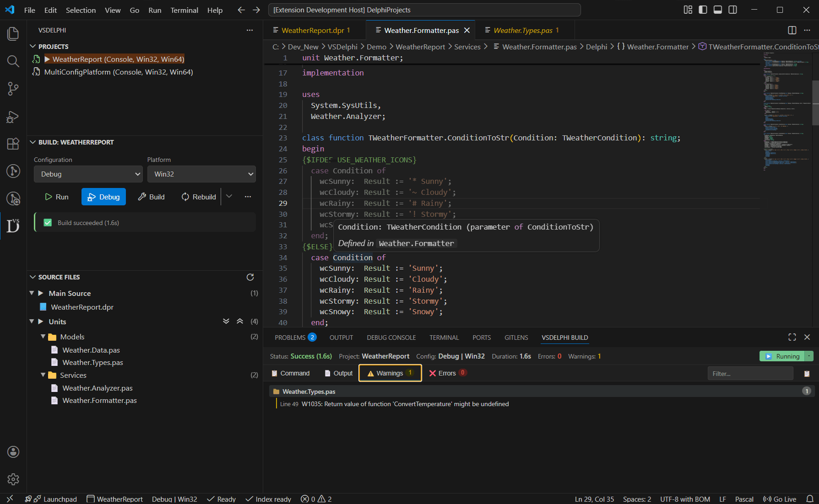
Task: Refresh the Source Files list
Action: tap(250, 277)
